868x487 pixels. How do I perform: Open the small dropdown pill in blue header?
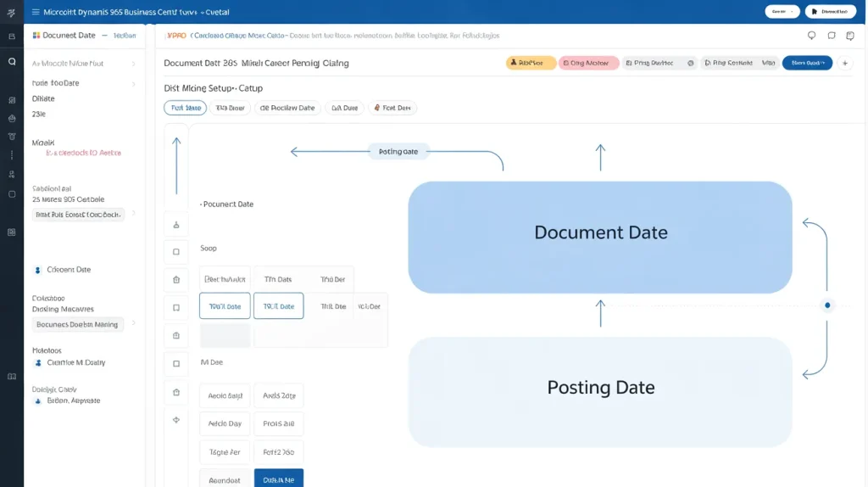tap(782, 12)
